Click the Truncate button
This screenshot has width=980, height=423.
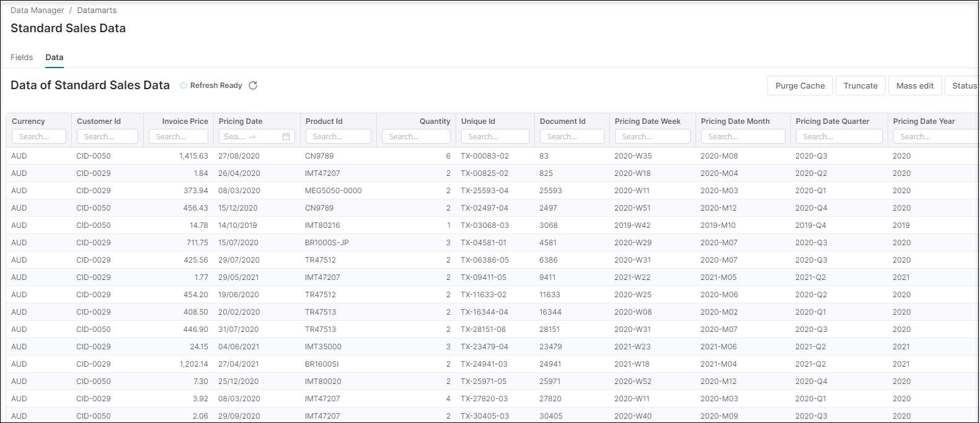click(860, 85)
